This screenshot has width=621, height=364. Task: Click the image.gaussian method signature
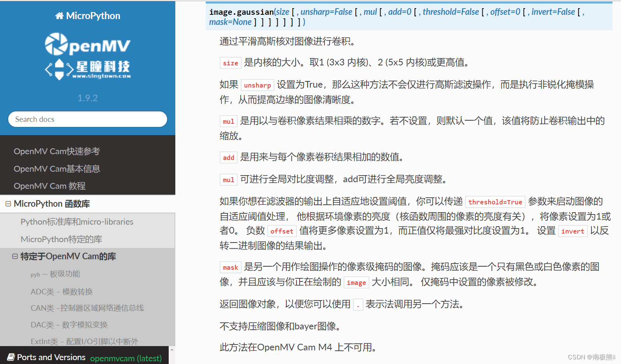tap(409, 17)
